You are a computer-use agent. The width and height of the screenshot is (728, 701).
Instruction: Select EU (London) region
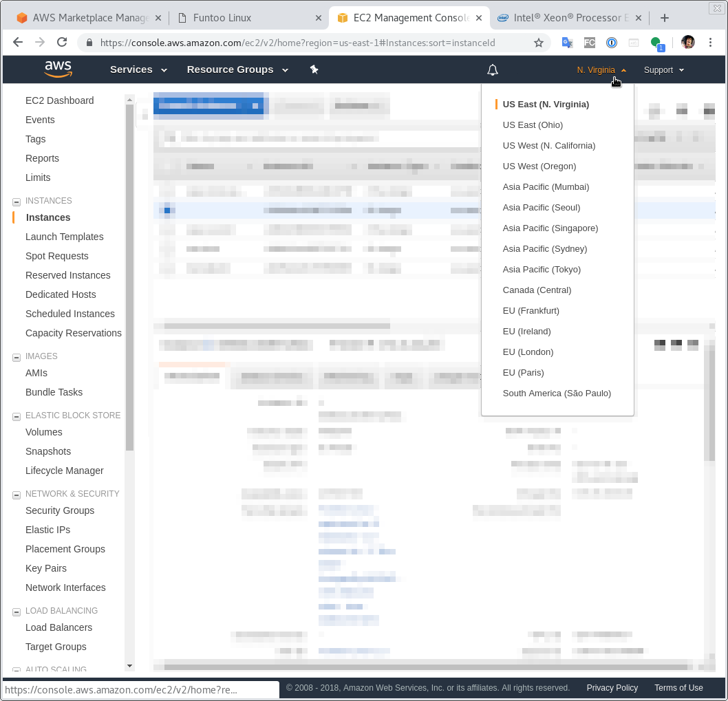[x=528, y=352]
